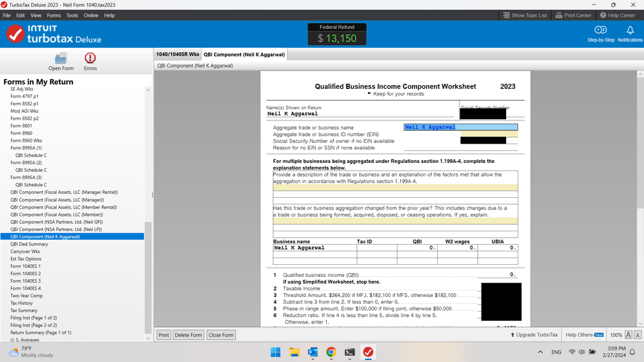Screen dimensions: 644x362
Task: Click the Intuit TurboTax checkmark logo
Action: point(15,33)
